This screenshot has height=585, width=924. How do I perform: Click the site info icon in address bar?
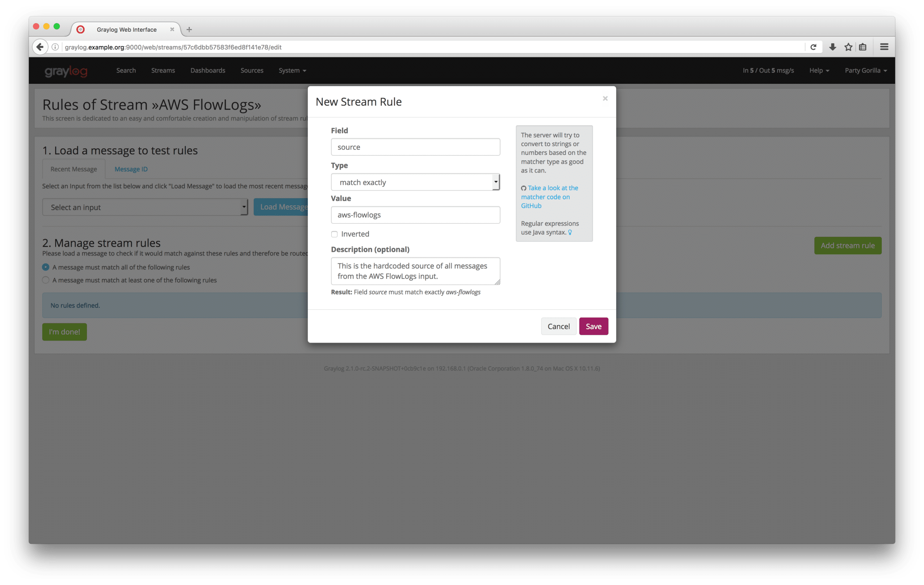point(55,47)
